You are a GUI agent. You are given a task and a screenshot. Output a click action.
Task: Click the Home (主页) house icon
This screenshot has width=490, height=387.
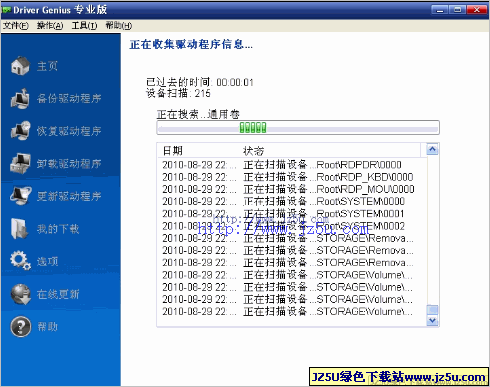pos(20,65)
